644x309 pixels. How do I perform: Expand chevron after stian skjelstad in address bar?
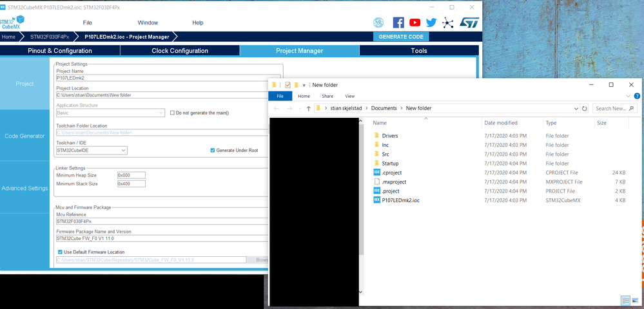pos(366,108)
